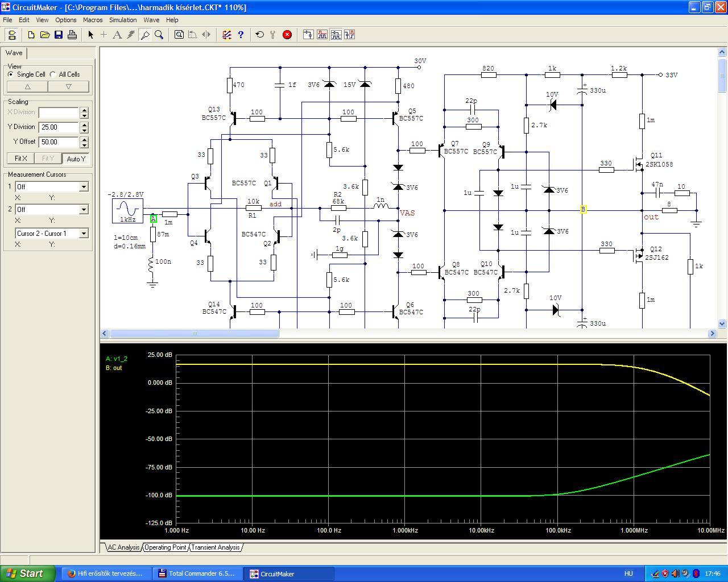Open an existing file via folder icon

pyautogui.click(x=45, y=35)
